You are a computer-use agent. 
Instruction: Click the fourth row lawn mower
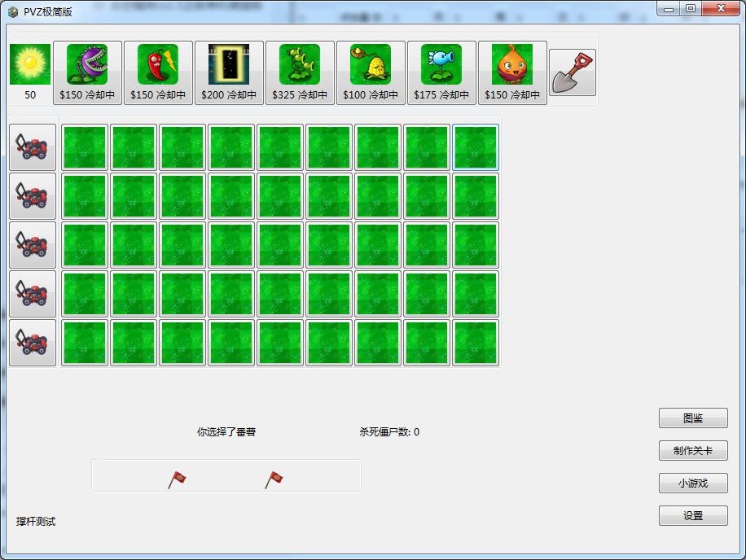[33, 294]
